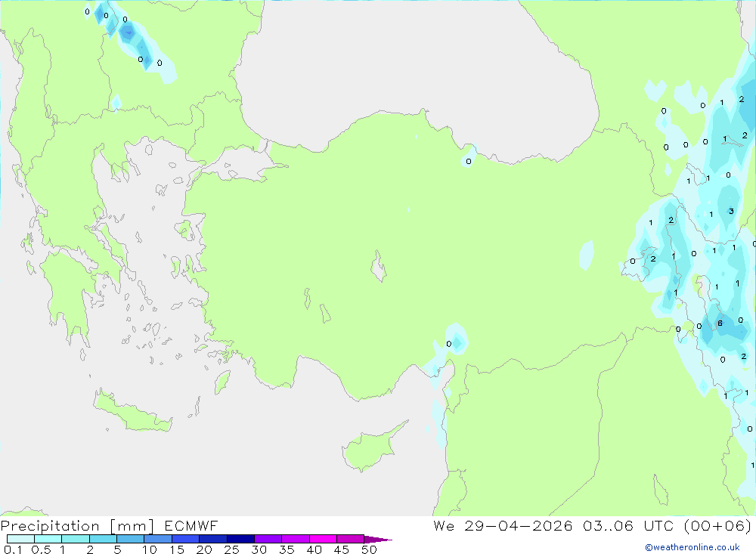The width and height of the screenshot is (756, 554).
Task: Click the '20' legend scale label
Action: point(204,549)
